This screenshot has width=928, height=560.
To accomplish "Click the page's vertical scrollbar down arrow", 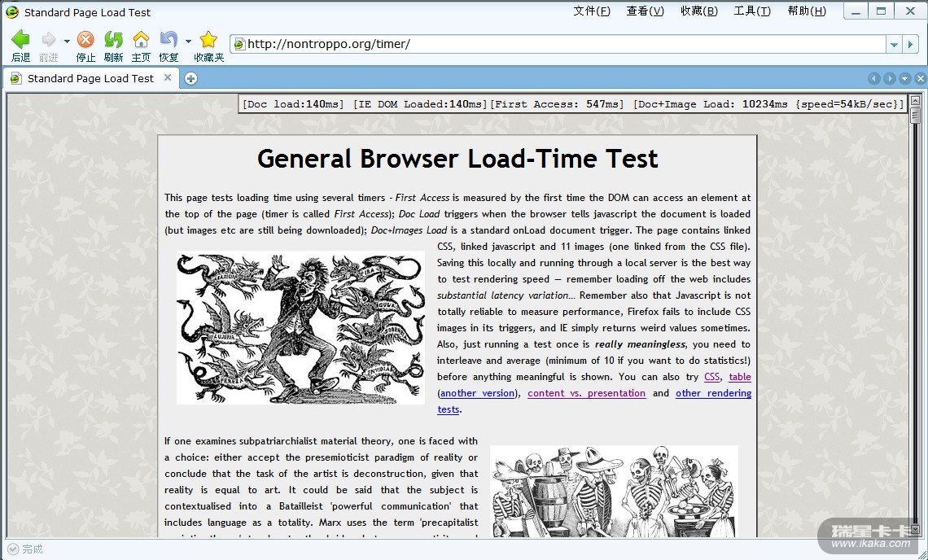I will [915, 529].
